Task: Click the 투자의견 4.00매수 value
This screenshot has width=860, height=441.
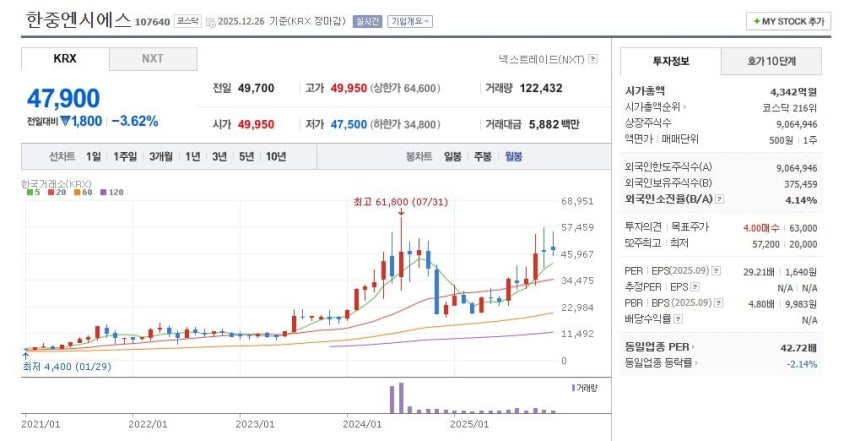Action: pos(762,228)
